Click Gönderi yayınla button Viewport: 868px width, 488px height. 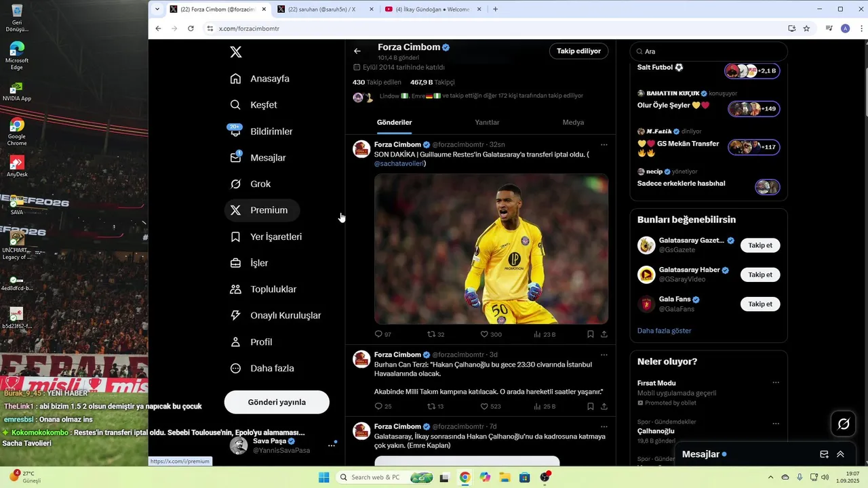point(277,402)
